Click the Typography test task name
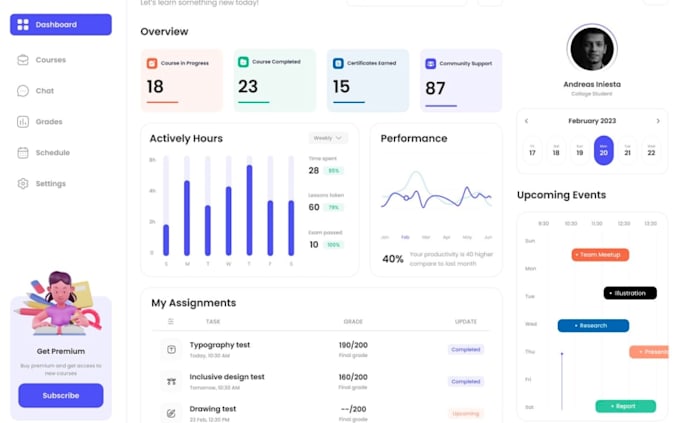Viewport: 680px width, 423px height. click(x=220, y=345)
